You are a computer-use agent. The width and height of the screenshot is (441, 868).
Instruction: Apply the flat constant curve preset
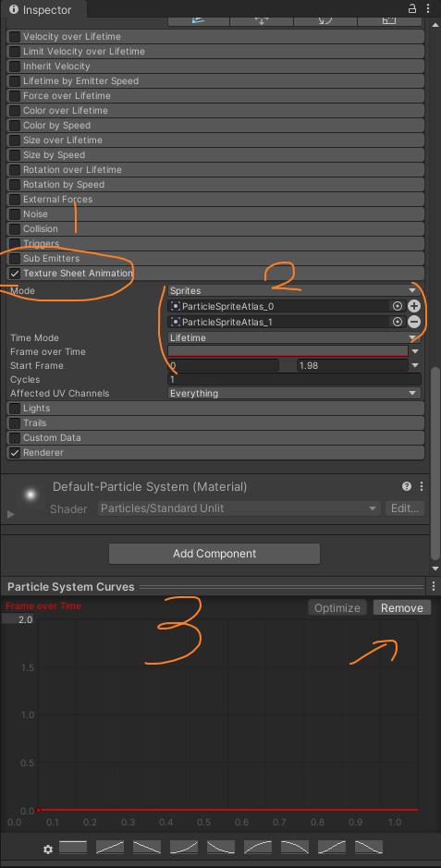[73, 847]
